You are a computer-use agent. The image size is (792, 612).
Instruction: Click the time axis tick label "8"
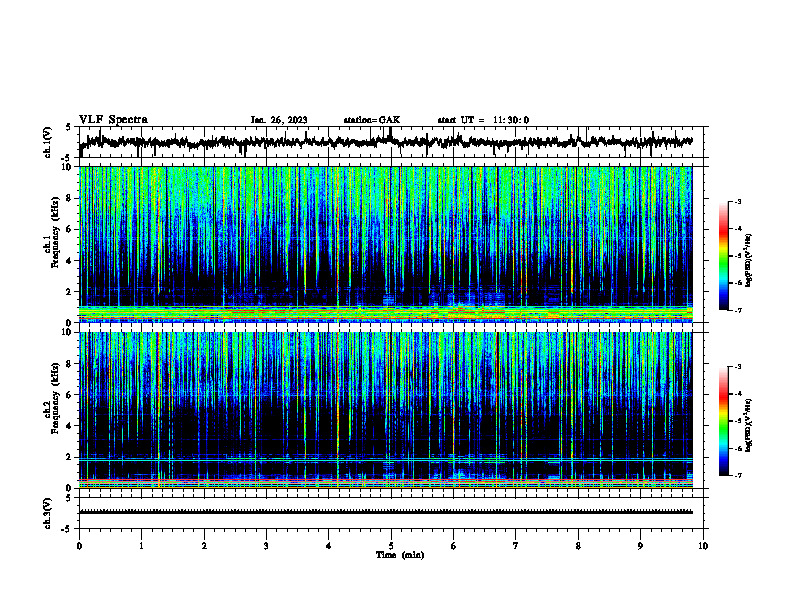578,546
